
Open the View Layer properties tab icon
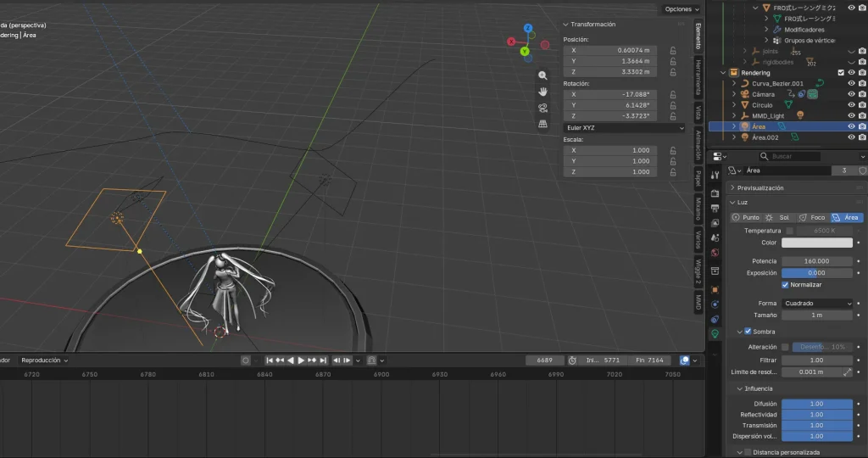point(715,222)
